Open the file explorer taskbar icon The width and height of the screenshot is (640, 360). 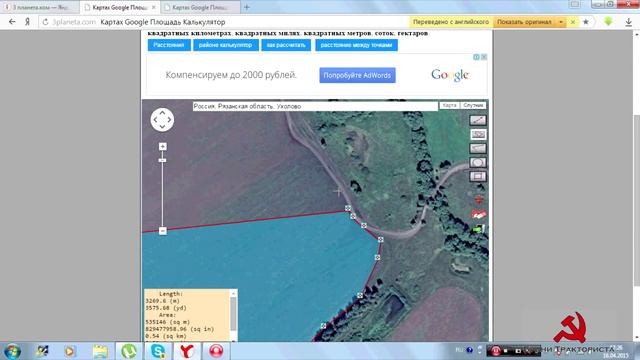(x=100, y=351)
